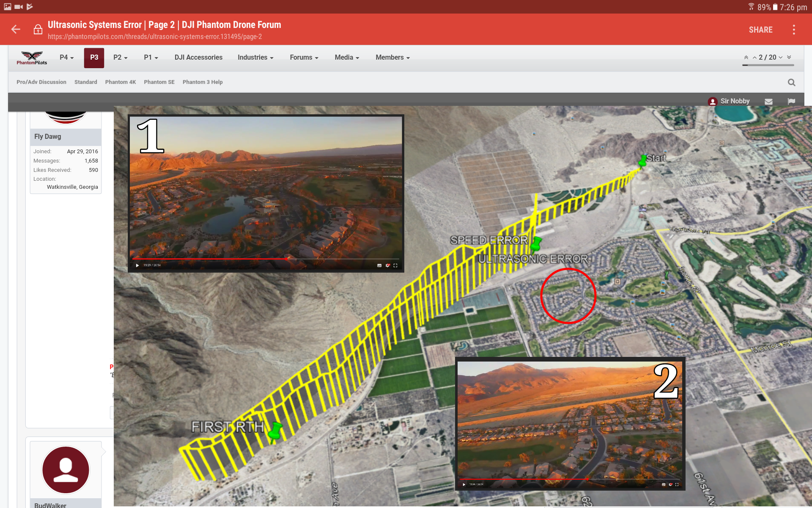Click the ULTRASONIC ERROR map label
The width and height of the screenshot is (812, 508).
coord(533,259)
